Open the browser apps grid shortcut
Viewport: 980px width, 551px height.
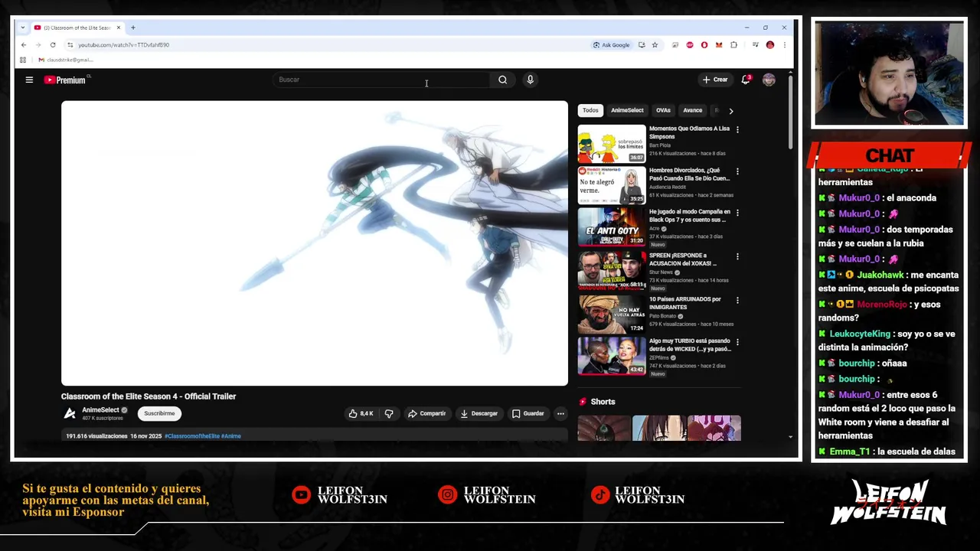pyautogui.click(x=23, y=60)
